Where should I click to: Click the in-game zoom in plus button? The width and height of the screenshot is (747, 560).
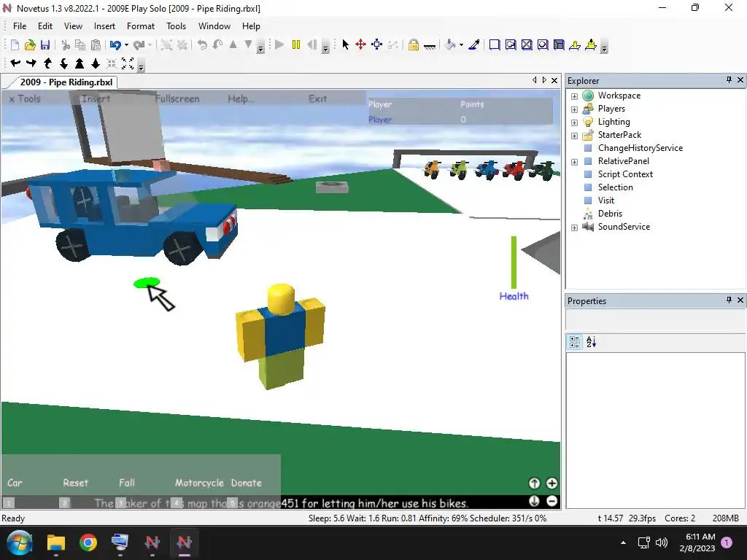click(x=551, y=483)
